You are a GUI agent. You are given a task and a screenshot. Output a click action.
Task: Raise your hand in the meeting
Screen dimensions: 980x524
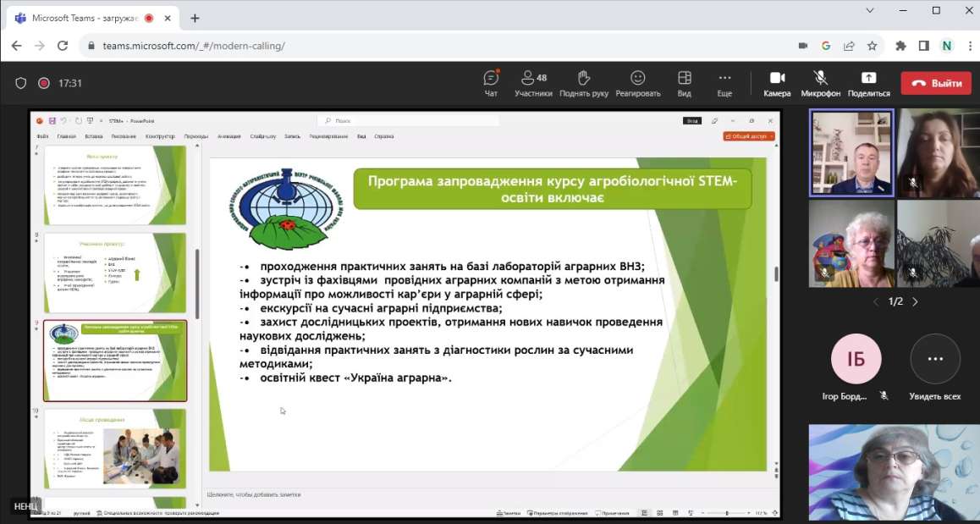click(x=584, y=83)
